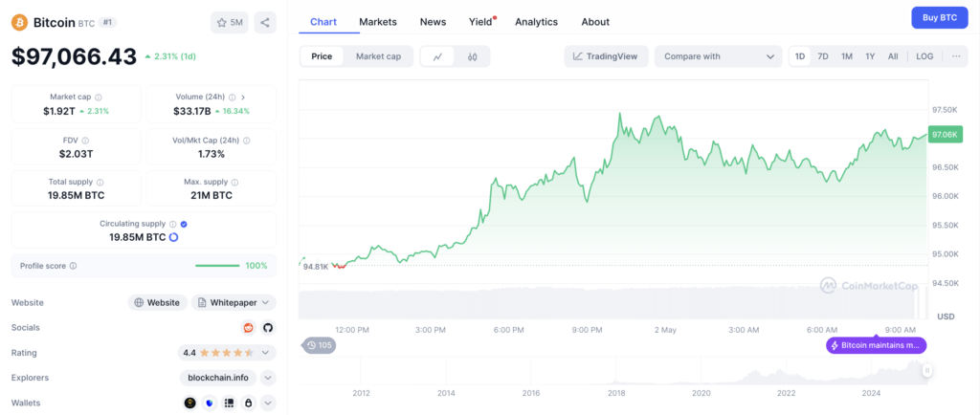Open the blockchain.info explorer link
The image size is (980, 415).
[x=219, y=378]
